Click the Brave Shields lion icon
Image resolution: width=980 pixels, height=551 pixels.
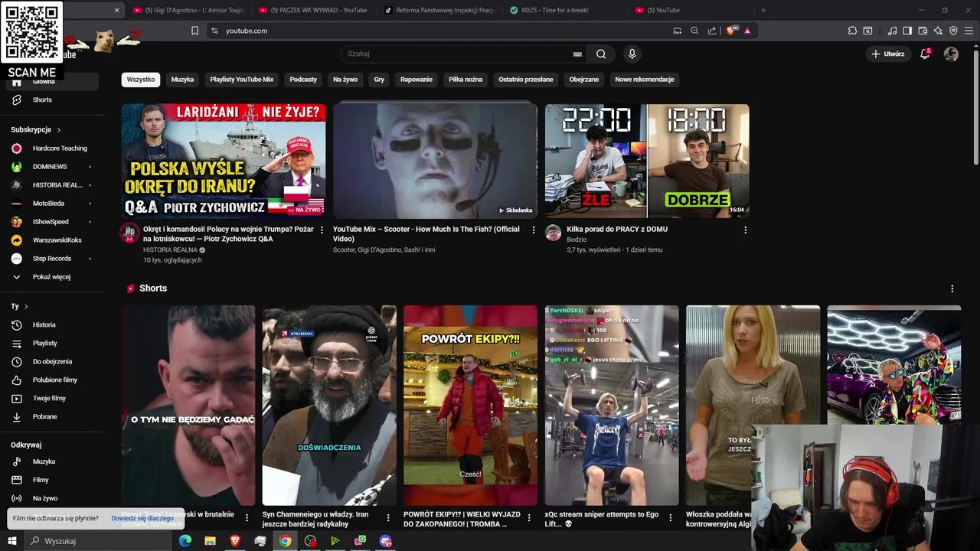click(730, 31)
